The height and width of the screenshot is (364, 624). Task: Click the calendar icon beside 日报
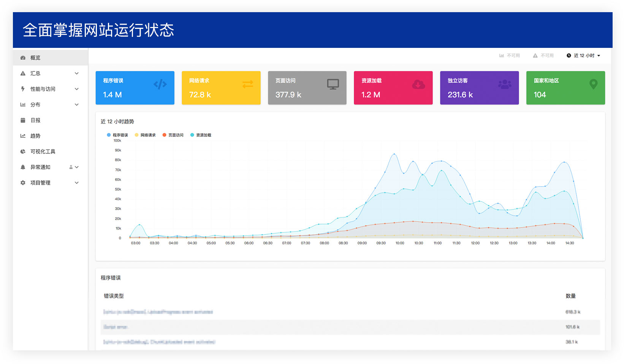[23, 120]
